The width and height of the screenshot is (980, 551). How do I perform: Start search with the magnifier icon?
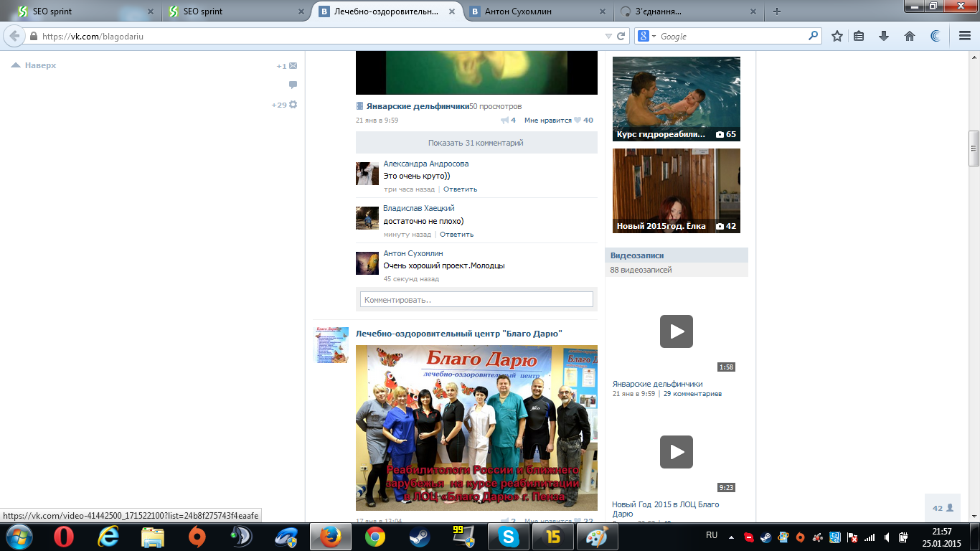pyautogui.click(x=814, y=35)
